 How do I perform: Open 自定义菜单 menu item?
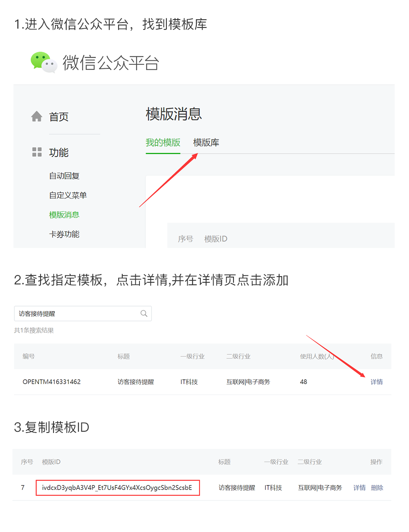point(68,196)
